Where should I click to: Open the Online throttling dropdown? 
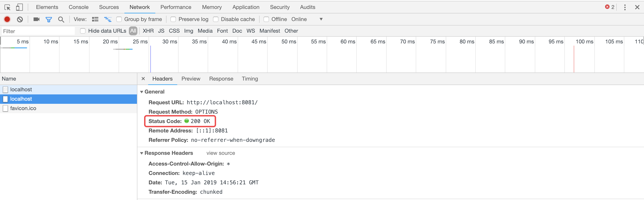[307, 19]
